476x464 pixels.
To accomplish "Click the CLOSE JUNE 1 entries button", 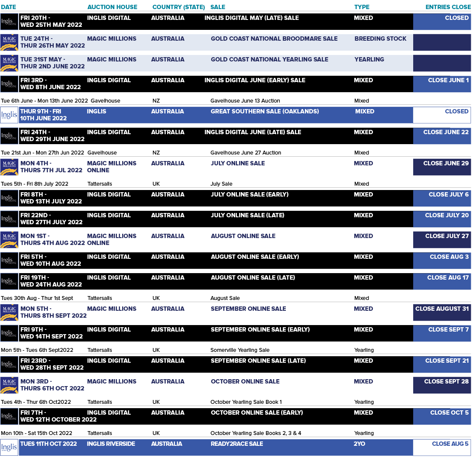I will tap(442, 84).
